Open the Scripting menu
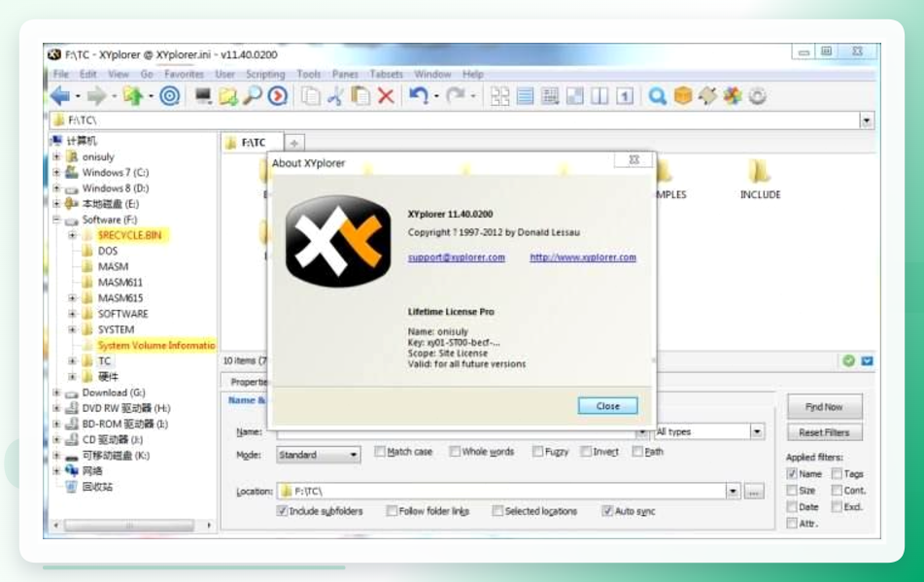The width and height of the screenshot is (924, 582). click(x=265, y=74)
